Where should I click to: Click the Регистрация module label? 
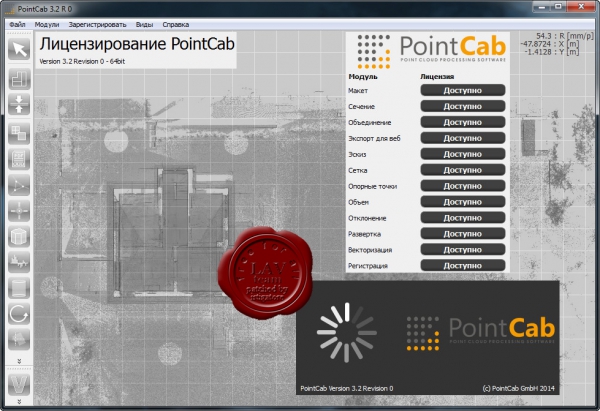pos(368,266)
